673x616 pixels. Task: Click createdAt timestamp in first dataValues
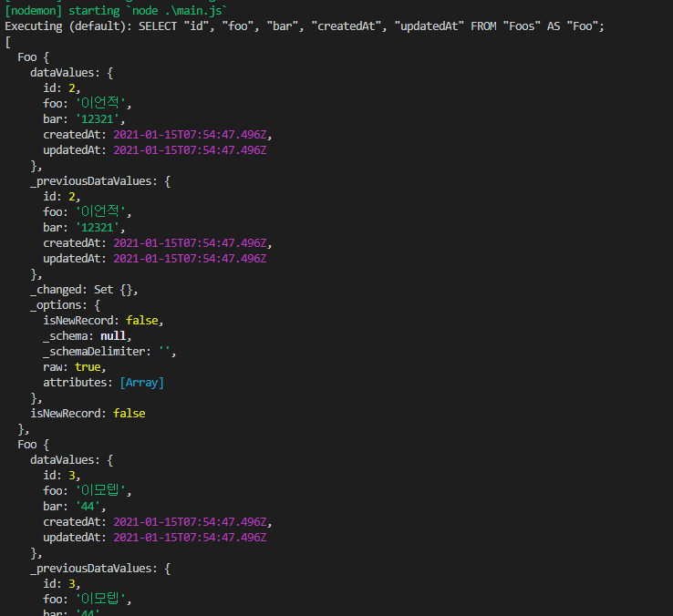pyautogui.click(x=190, y=135)
